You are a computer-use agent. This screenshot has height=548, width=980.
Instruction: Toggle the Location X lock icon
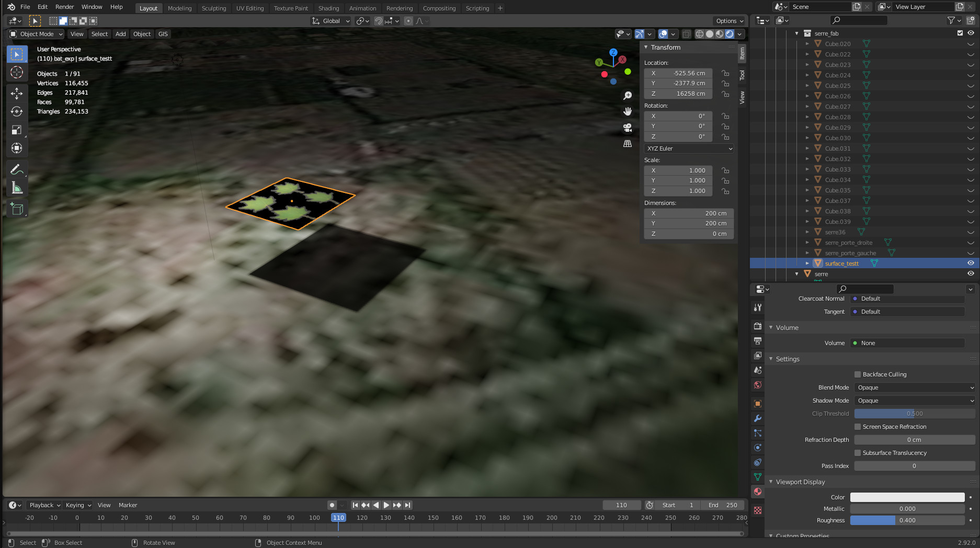tap(725, 73)
